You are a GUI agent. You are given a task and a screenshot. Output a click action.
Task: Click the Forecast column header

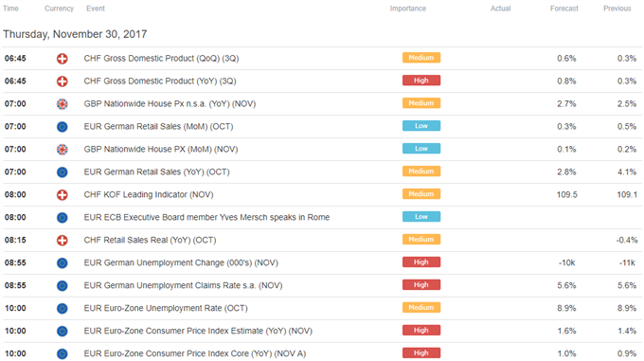pyautogui.click(x=563, y=9)
